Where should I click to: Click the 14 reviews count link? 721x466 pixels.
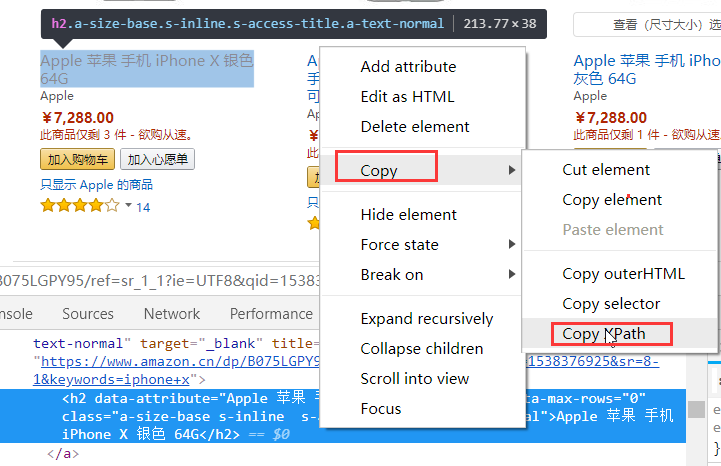[143, 207]
